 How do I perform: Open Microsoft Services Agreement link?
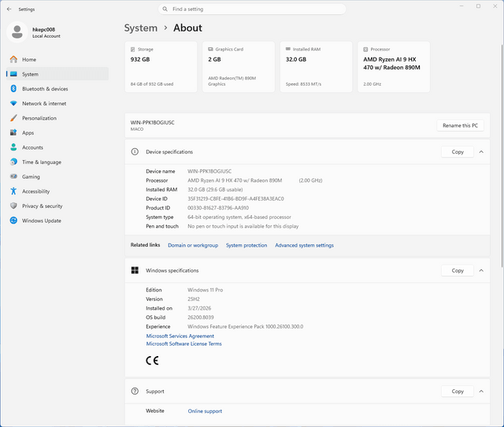[x=180, y=336]
